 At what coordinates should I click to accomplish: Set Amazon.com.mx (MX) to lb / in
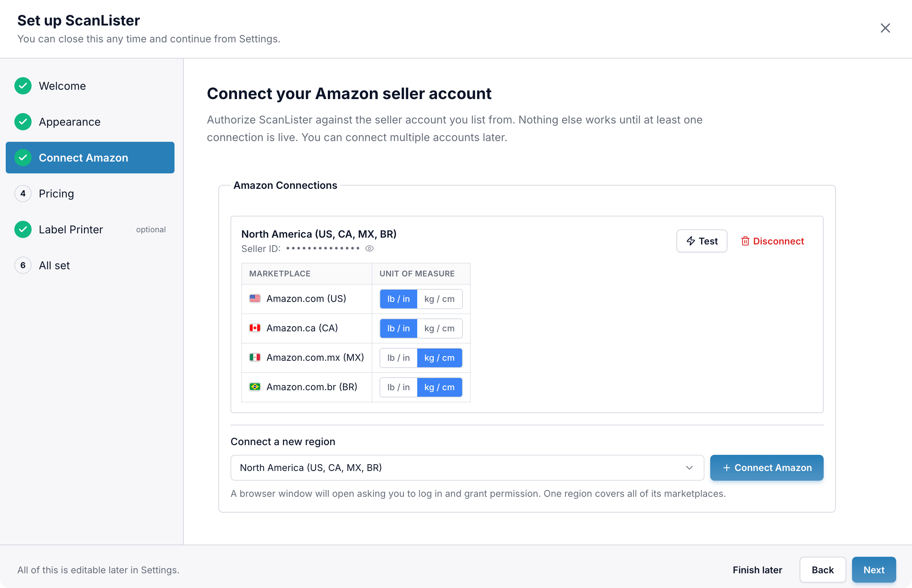click(398, 358)
